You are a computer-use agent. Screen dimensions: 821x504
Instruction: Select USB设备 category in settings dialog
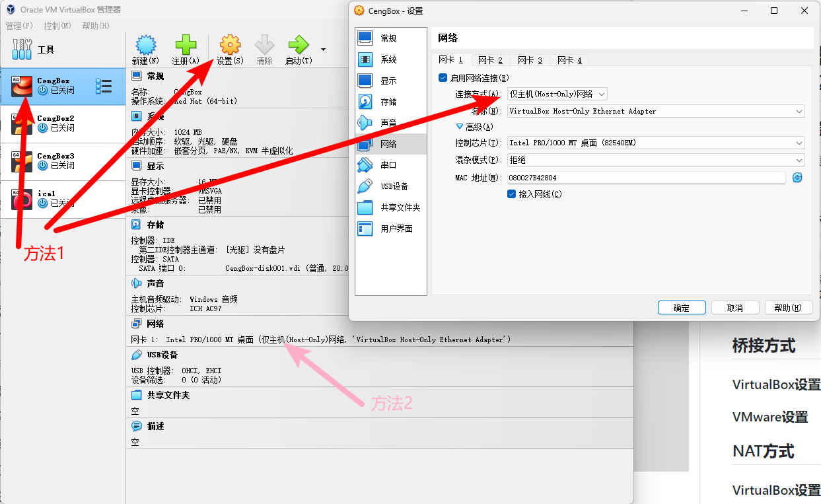click(391, 186)
